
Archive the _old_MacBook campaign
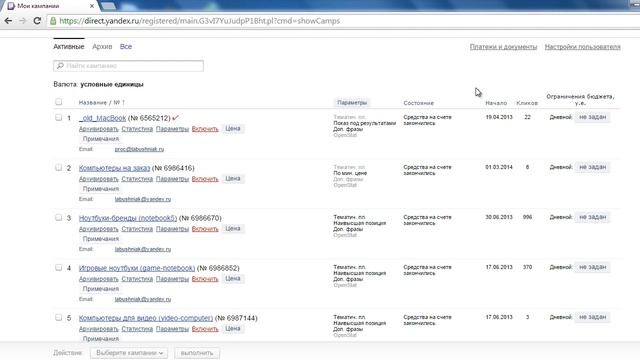coord(98,129)
